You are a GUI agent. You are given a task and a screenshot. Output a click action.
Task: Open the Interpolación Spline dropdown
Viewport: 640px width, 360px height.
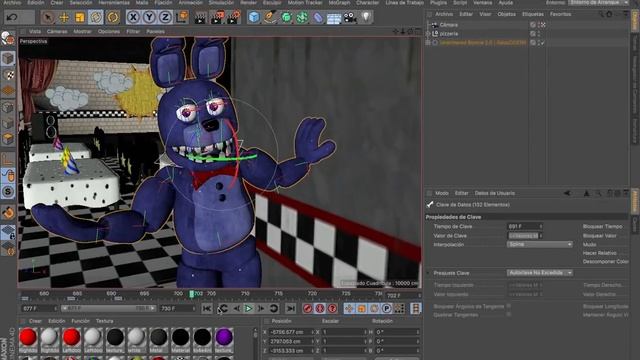click(x=540, y=244)
